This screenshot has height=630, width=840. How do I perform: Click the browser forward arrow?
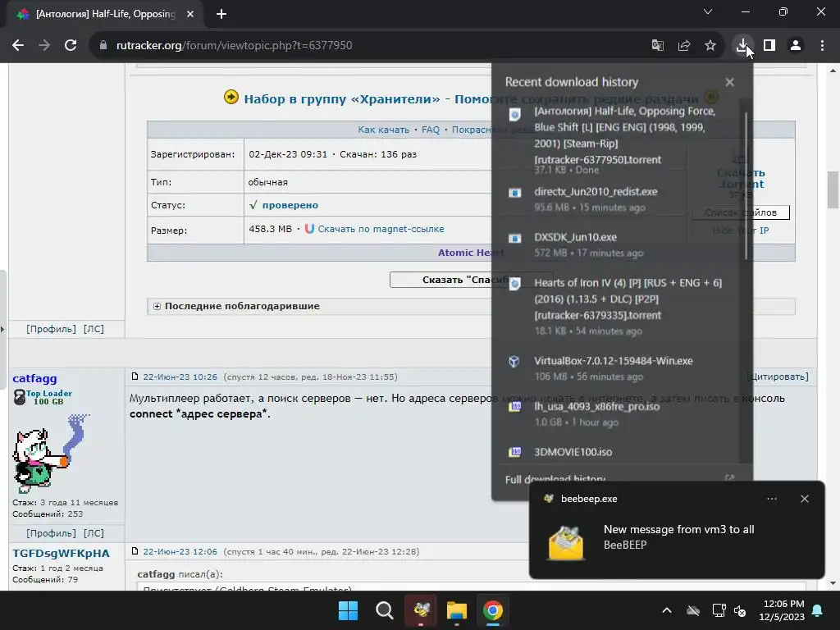click(44, 46)
